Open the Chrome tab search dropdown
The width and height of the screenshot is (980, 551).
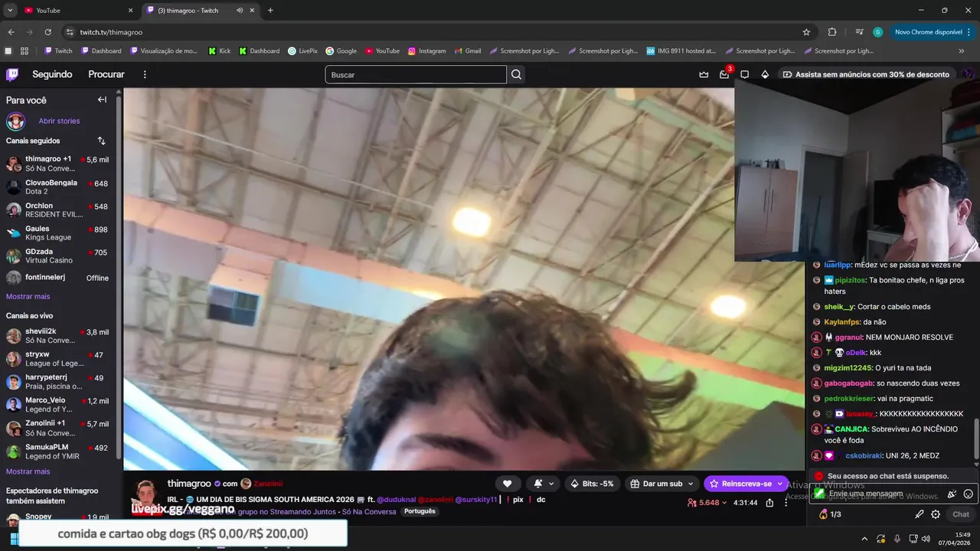tap(10, 11)
